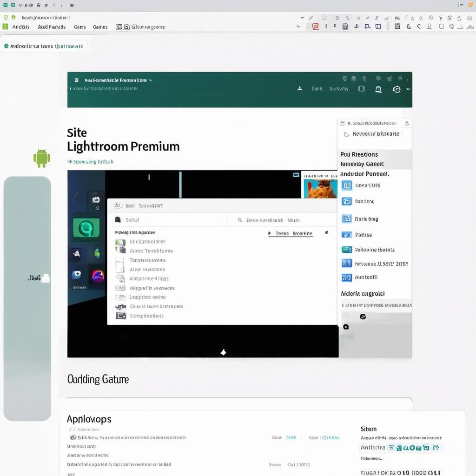The width and height of the screenshot is (476, 476).
Task: Click the 'Gantc.' link in the green header
Action: [317, 89]
